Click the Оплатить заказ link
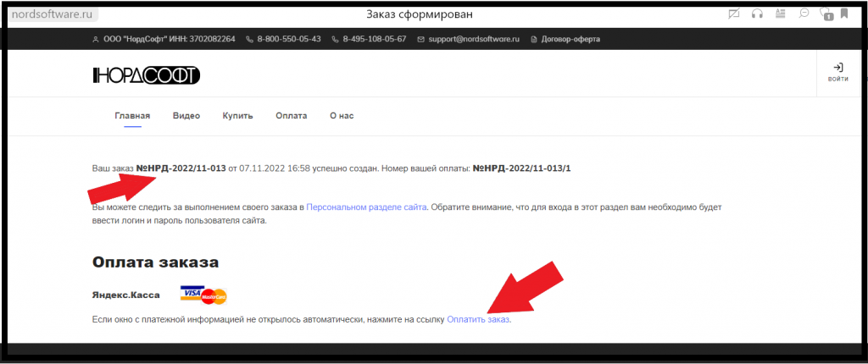The width and height of the screenshot is (868, 364). 478,319
